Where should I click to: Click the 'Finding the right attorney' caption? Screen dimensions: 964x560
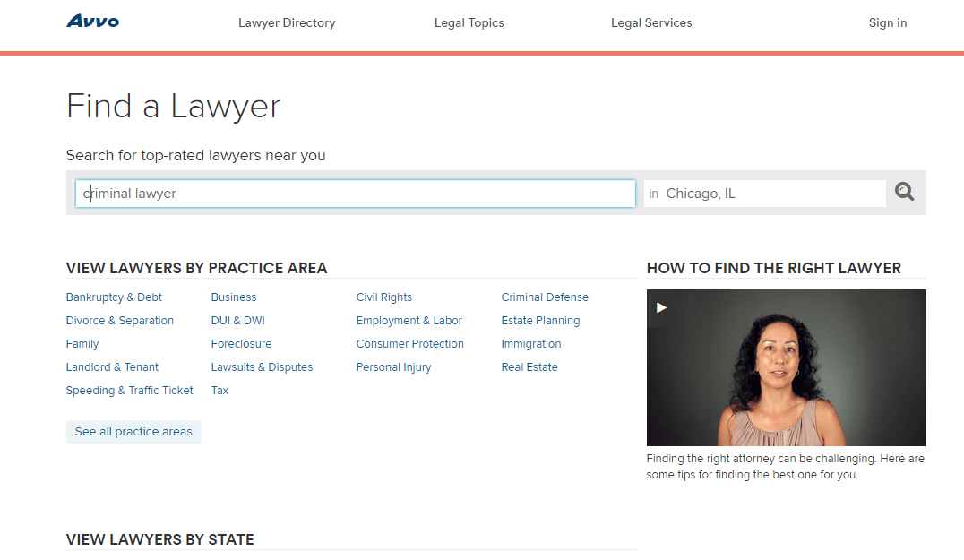point(785,467)
